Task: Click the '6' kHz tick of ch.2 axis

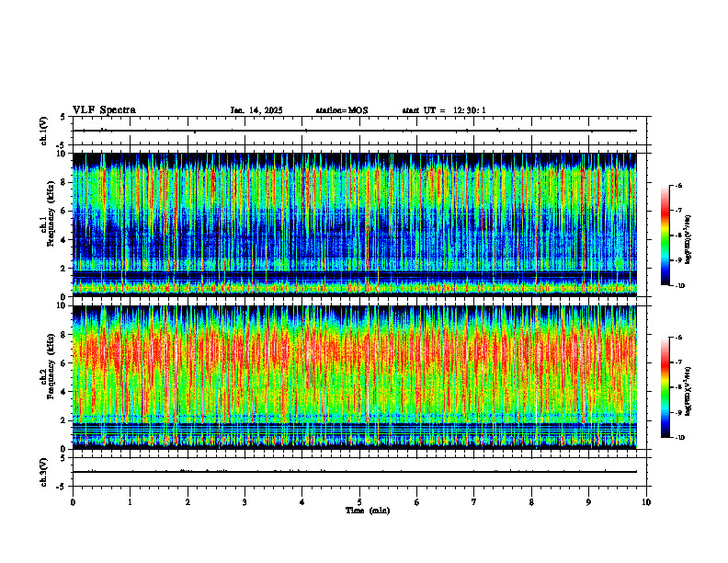Action: [64, 363]
